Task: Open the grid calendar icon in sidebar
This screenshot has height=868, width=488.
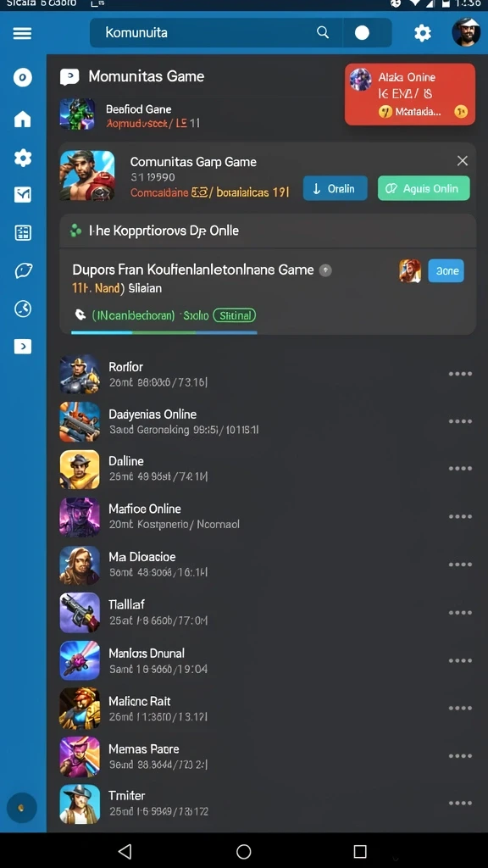Action: coord(23,232)
